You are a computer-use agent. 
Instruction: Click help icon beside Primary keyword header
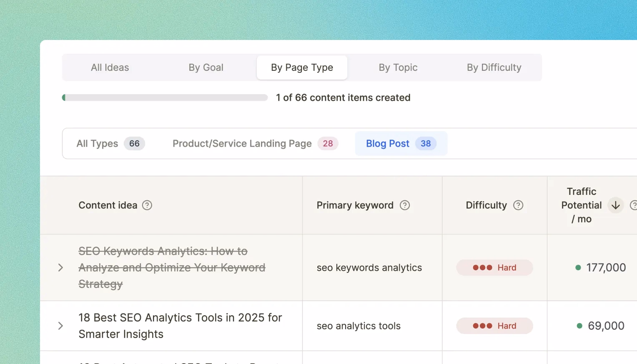pyautogui.click(x=405, y=205)
